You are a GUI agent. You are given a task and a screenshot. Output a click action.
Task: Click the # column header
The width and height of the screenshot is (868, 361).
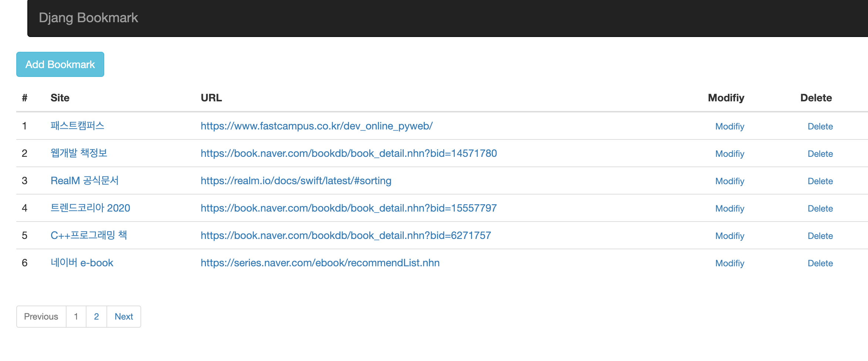tap(25, 98)
